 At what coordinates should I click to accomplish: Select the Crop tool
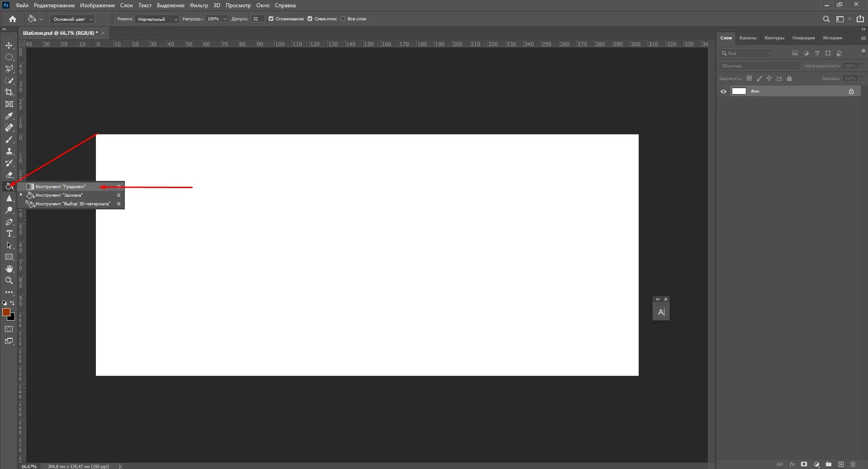click(x=9, y=92)
